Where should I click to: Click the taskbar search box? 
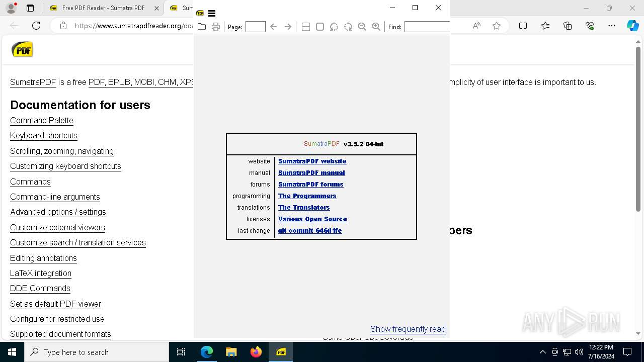(x=97, y=352)
